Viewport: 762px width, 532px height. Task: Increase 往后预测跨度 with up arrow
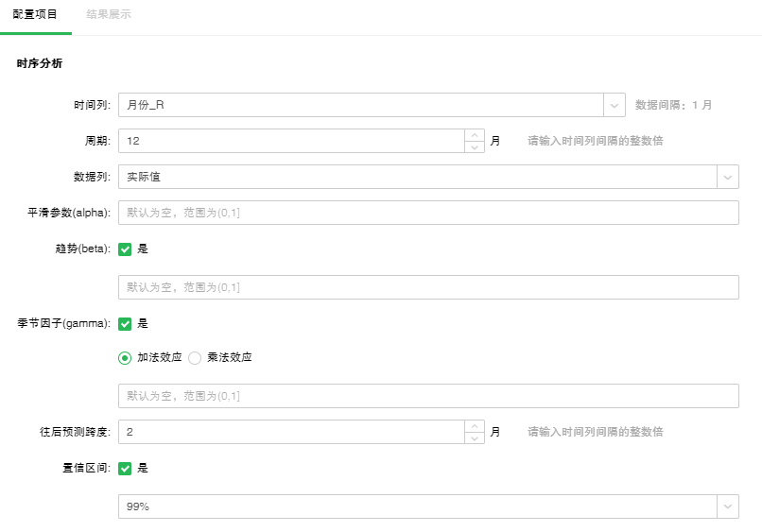(x=475, y=426)
